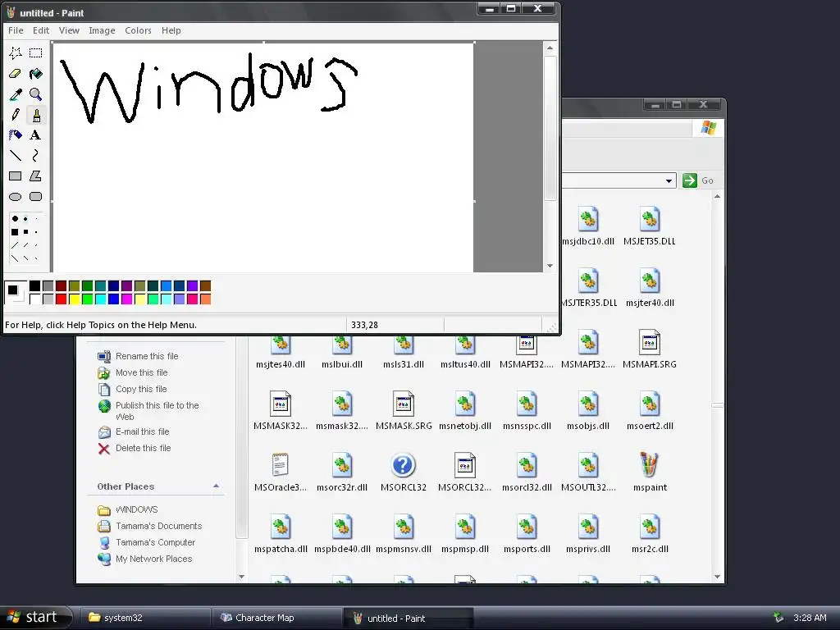Image resolution: width=840 pixels, height=630 pixels.
Task: Switch to Character Map taskbar button
Action: coord(276,618)
